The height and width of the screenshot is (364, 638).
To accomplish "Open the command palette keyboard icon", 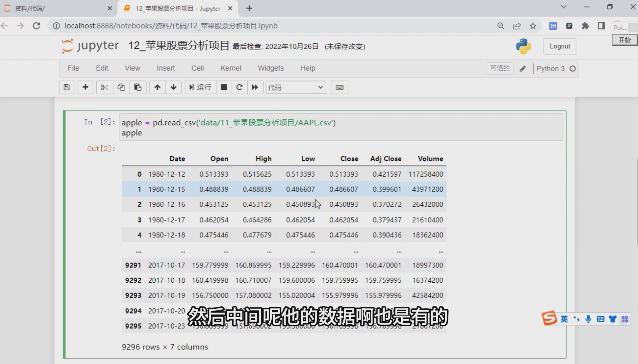I will (x=340, y=87).
